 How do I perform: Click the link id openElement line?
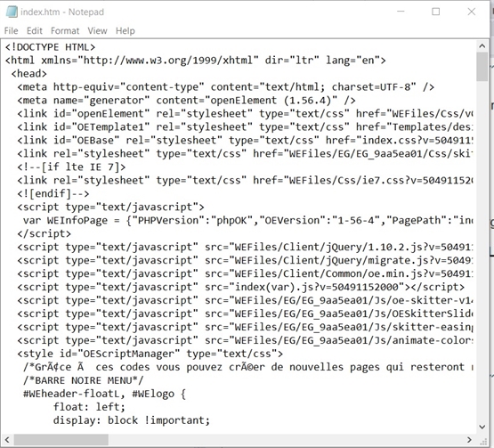245,114
